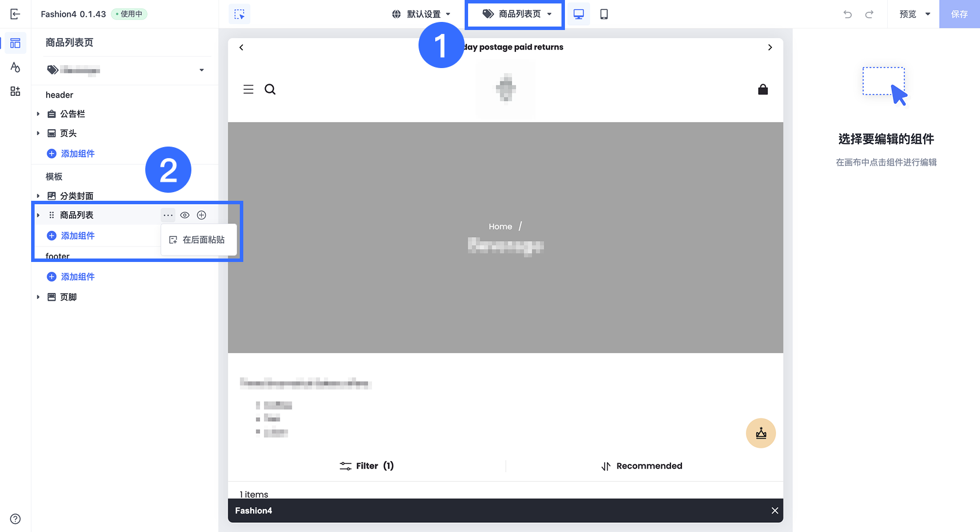Open the 商品列表 three-dots more menu
This screenshot has width=980, height=532.
[x=168, y=215]
